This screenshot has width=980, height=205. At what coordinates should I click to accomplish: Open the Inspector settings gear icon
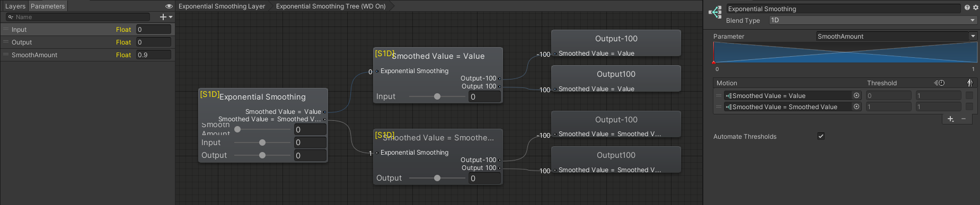point(975,7)
